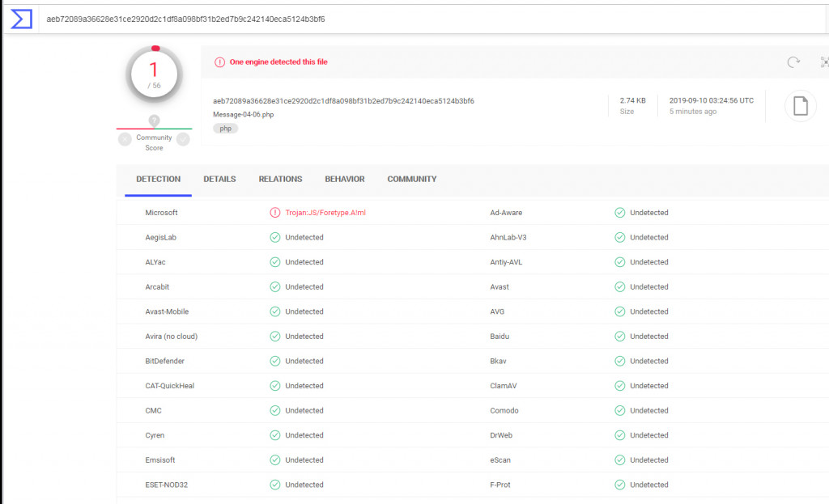
Task: Click the Undetected result for Comodo
Action: [x=648, y=410]
